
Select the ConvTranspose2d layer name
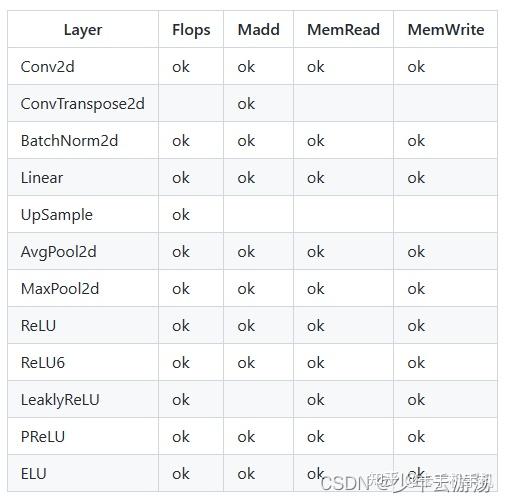[x=83, y=104]
